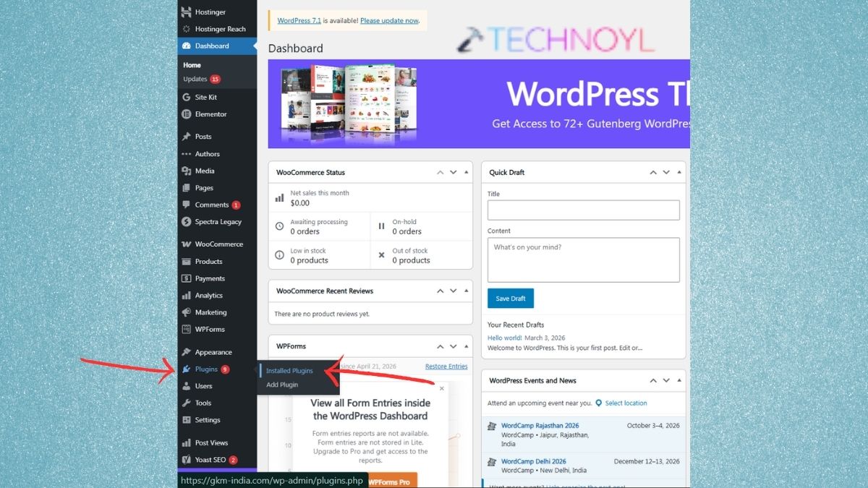Click Quick Draft Title field

(584, 210)
